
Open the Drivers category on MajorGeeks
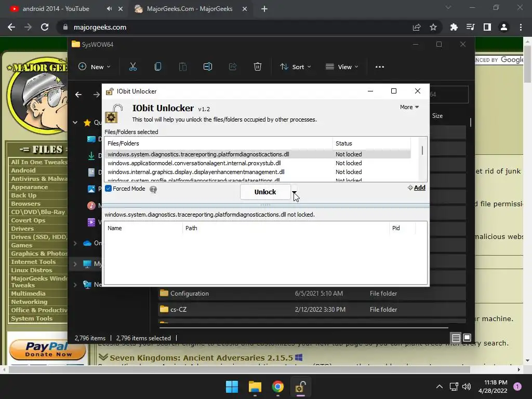[22, 229]
